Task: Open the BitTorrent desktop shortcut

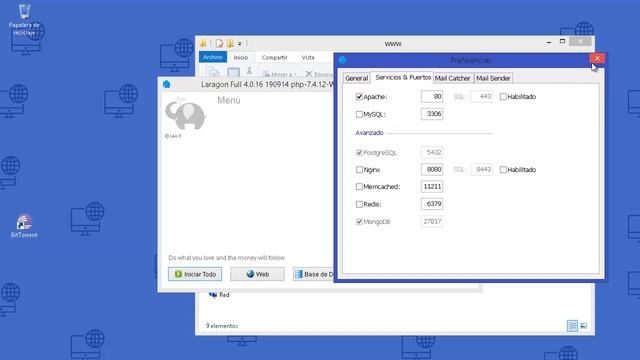Action: point(24,226)
